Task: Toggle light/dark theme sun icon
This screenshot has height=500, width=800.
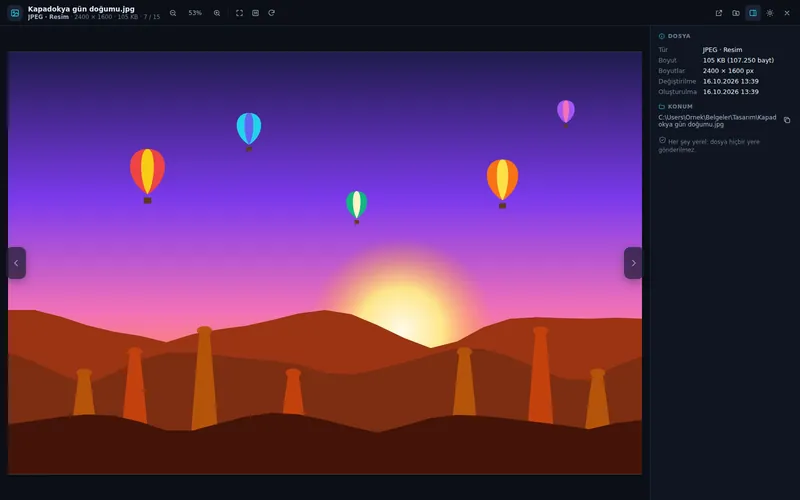Action: [x=770, y=13]
